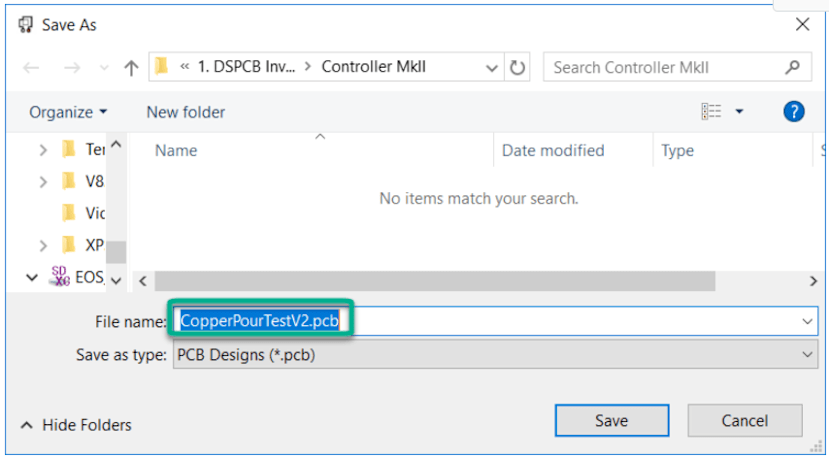Open the Organize menu
The width and height of the screenshot is (829, 457).
point(68,112)
